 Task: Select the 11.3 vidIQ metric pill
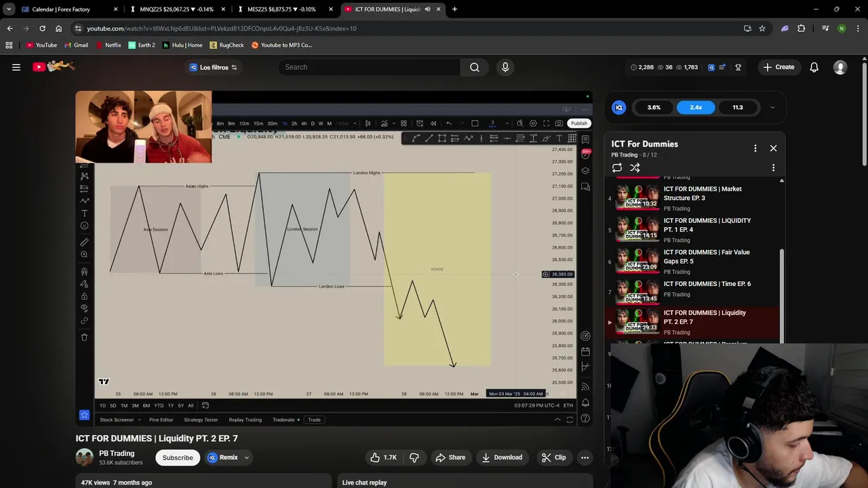[738, 107]
